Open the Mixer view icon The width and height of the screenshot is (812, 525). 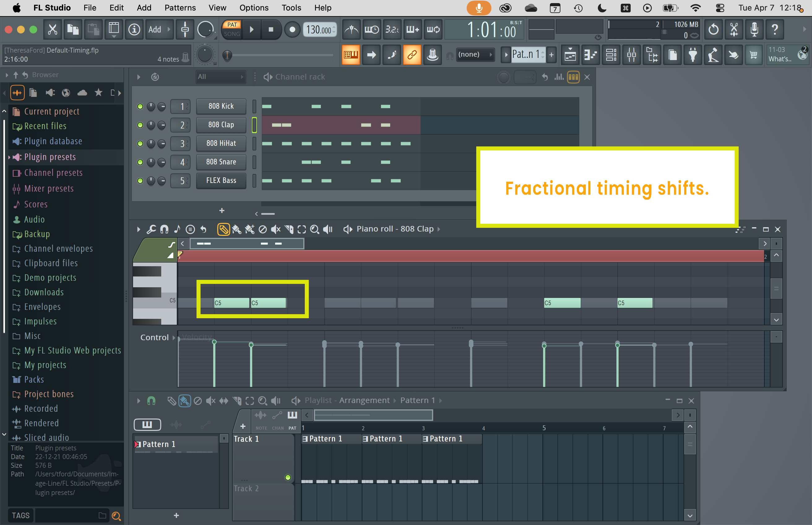point(631,54)
